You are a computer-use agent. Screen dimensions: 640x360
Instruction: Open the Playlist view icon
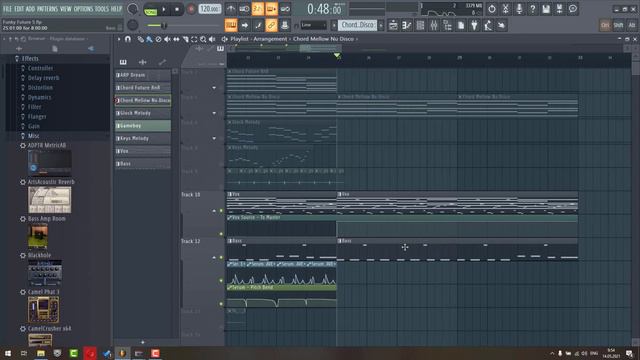[393, 25]
